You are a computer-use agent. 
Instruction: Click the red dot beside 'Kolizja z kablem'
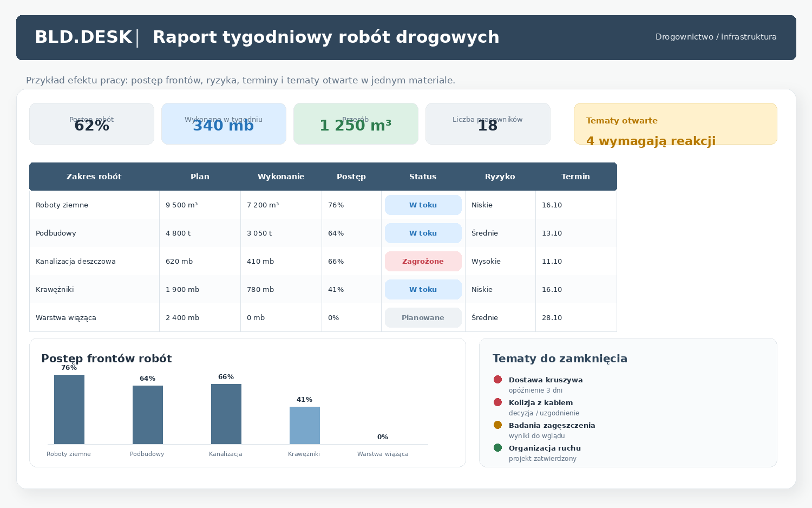498,402
